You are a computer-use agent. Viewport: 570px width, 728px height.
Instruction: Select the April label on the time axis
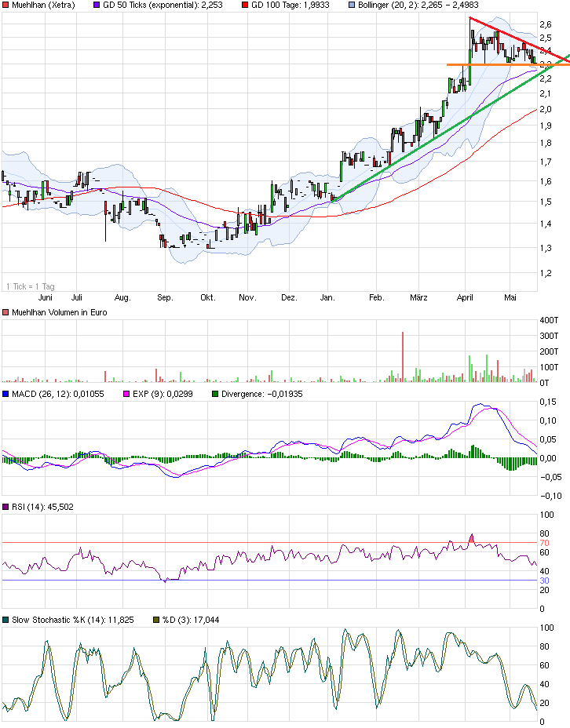[466, 298]
